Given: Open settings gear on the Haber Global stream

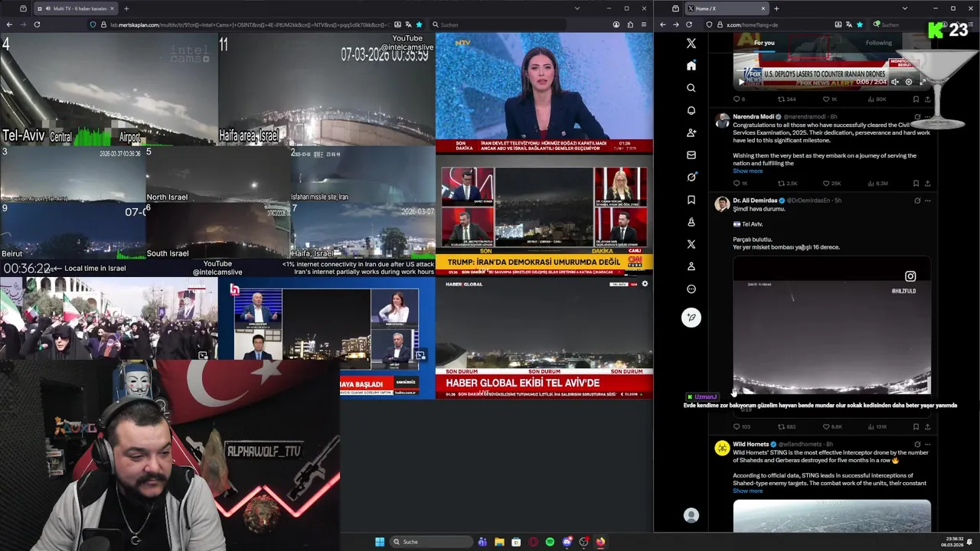Looking at the screenshot, I should (x=645, y=284).
